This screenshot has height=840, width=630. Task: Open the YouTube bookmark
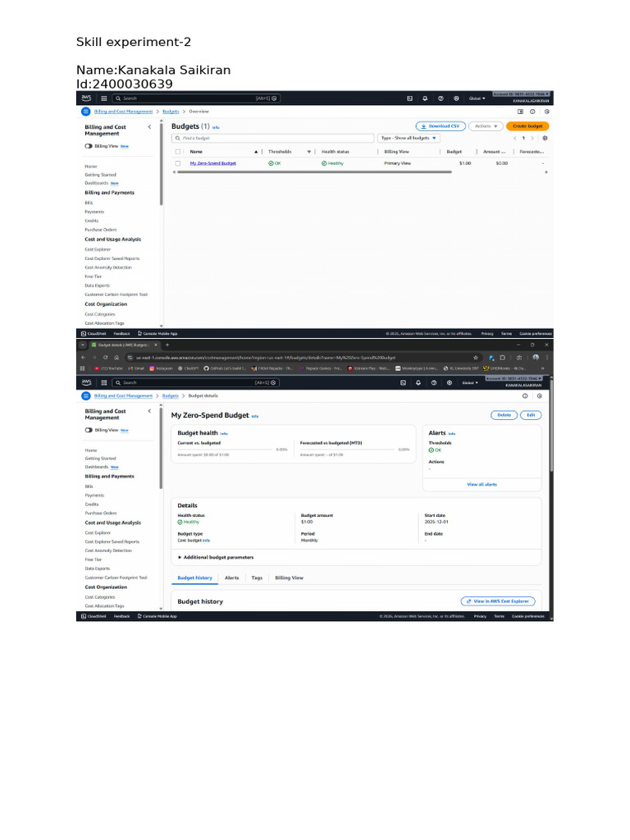tap(109, 368)
